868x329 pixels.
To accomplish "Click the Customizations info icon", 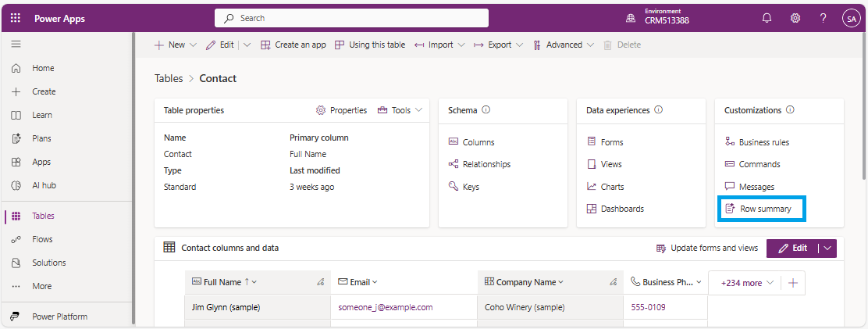I will coord(790,110).
